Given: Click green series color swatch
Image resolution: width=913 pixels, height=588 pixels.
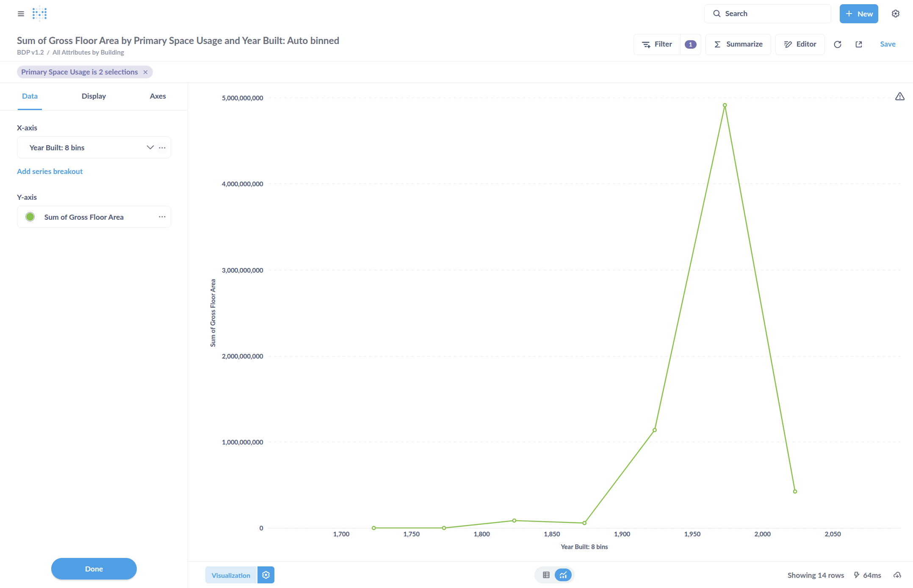Looking at the screenshot, I should coord(30,217).
